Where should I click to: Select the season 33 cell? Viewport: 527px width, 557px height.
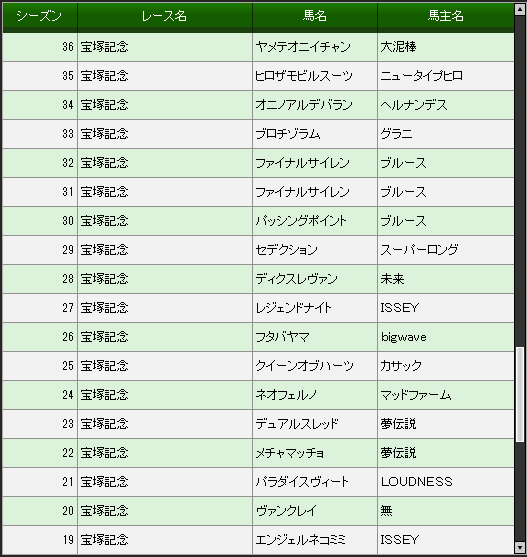40,134
